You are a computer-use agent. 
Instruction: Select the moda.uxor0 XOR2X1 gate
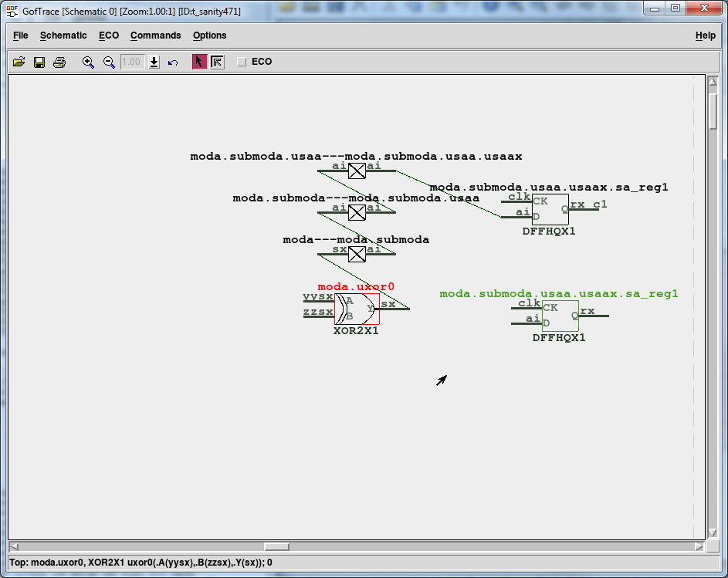[x=357, y=309]
